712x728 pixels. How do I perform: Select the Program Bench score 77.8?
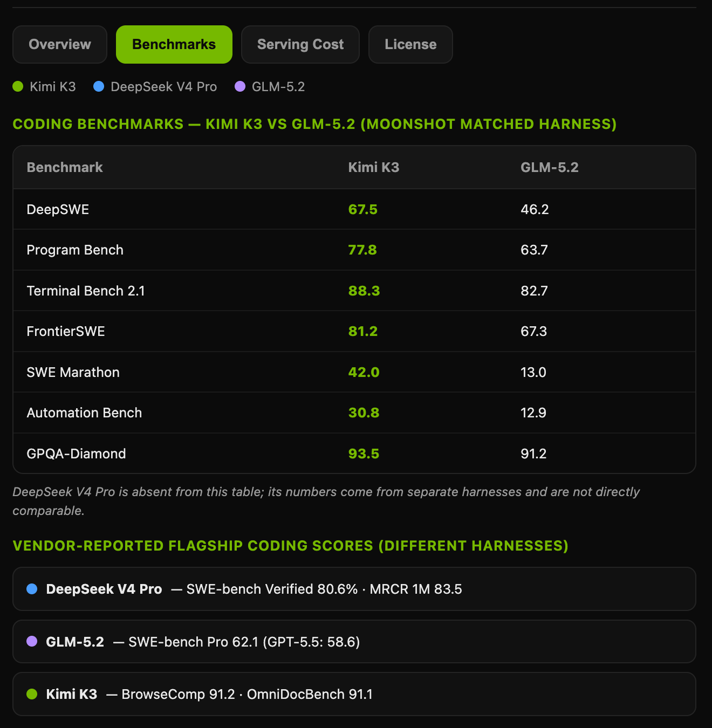(362, 250)
